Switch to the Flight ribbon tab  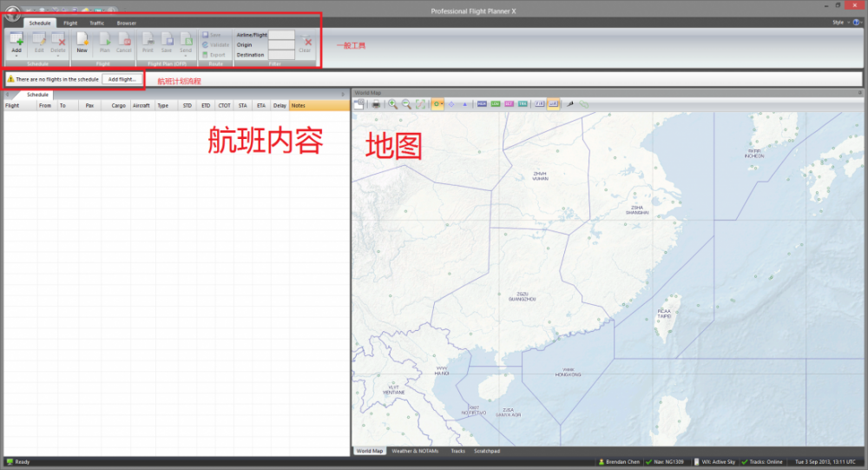click(x=70, y=23)
